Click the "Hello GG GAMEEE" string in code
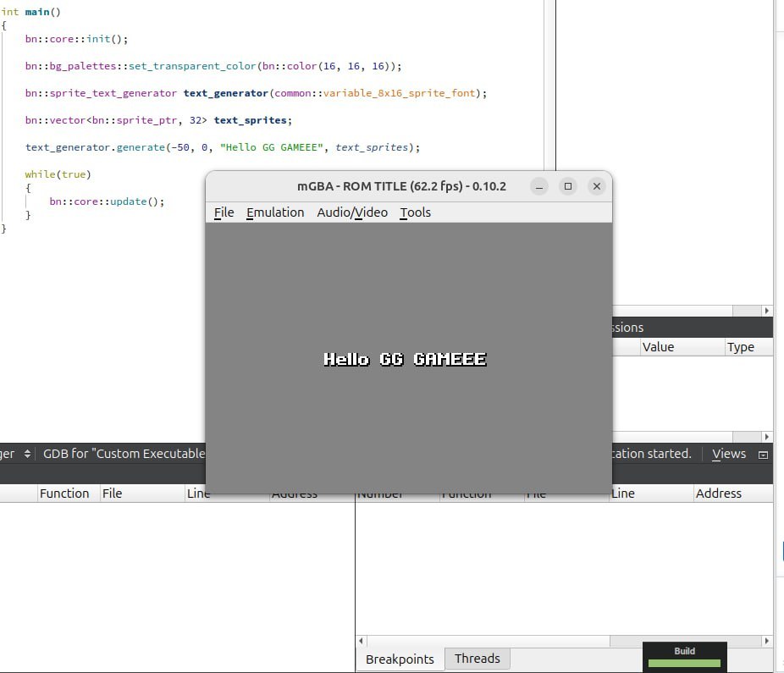 272,147
